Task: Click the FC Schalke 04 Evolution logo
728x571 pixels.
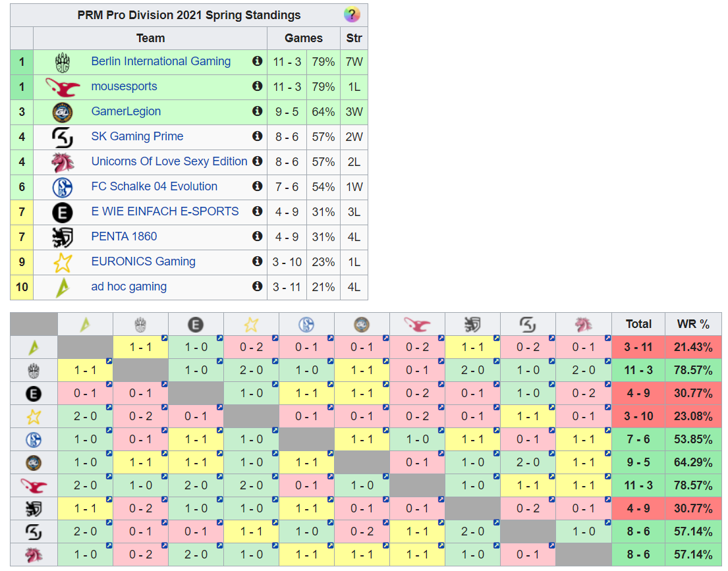Action: [x=63, y=187]
